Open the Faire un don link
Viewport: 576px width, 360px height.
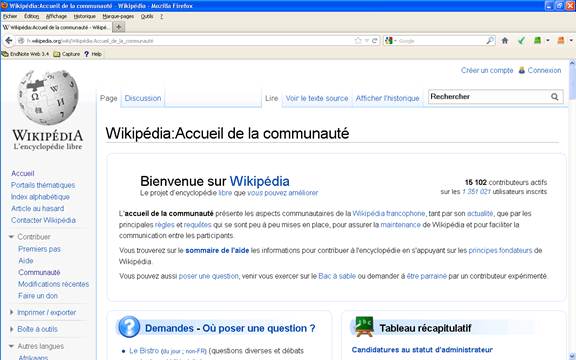click(x=38, y=296)
